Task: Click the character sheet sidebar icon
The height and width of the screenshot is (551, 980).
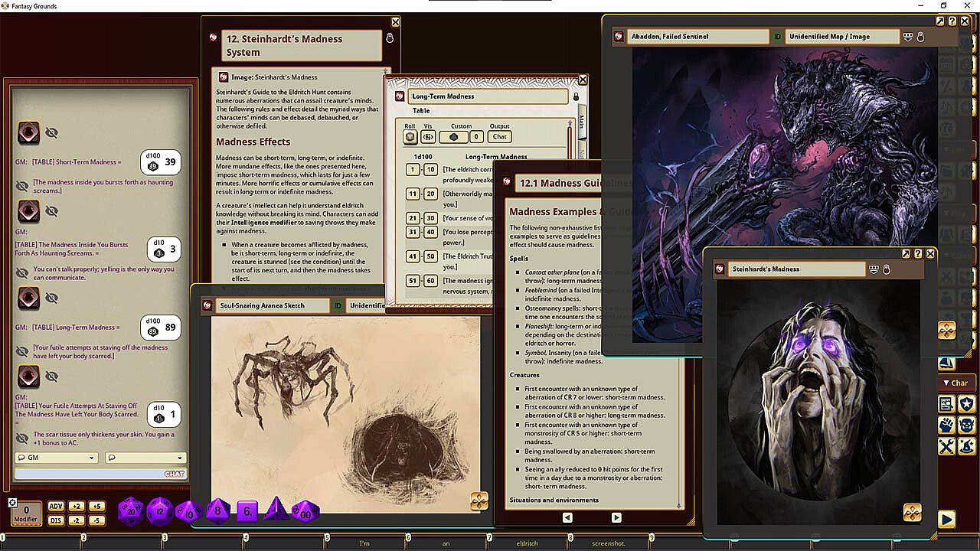Action: pos(946,404)
